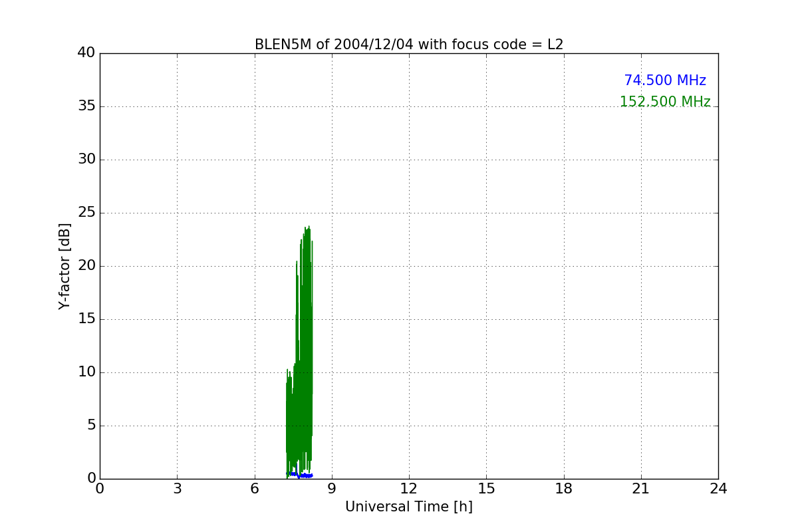Click the plot title BLEN5M of 2004/12/04

click(408, 45)
